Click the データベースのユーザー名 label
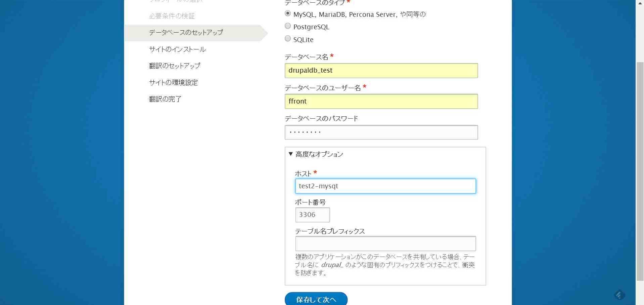This screenshot has height=305, width=644. [x=323, y=88]
